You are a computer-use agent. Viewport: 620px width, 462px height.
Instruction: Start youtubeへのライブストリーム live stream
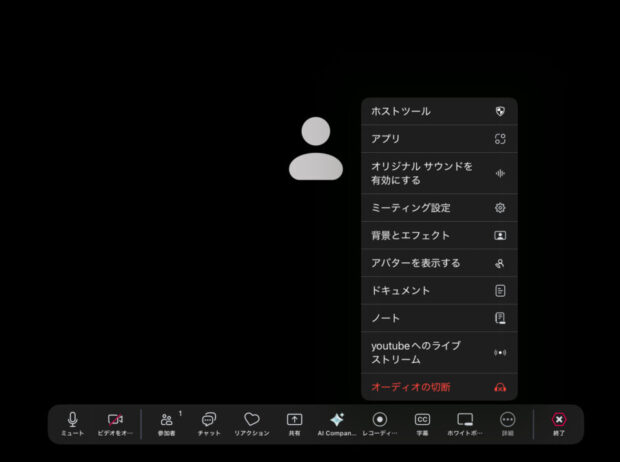coord(438,352)
